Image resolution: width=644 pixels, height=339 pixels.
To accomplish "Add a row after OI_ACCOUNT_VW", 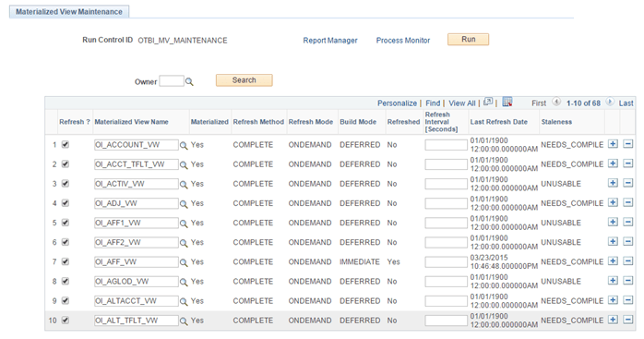I will pyautogui.click(x=613, y=144).
